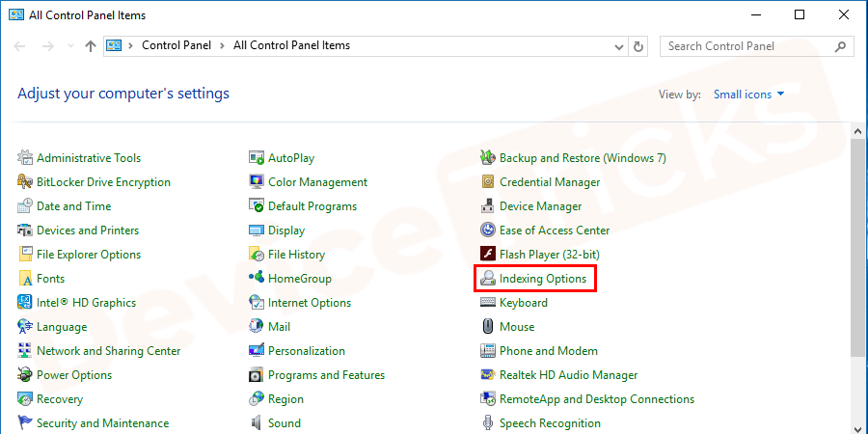The image size is (868, 434).
Task: Click the AutoPlay icon
Action: [x=257, y=158]
